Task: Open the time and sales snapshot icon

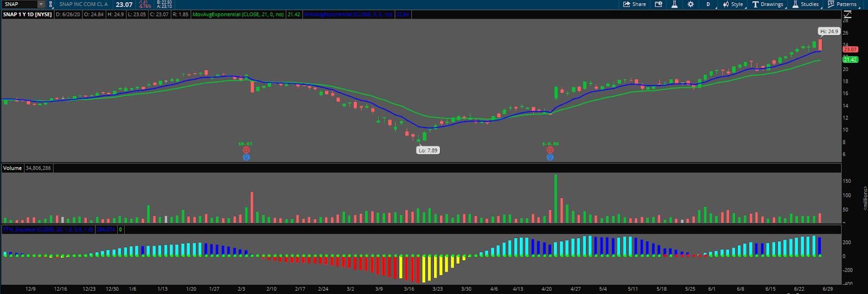Action: tap(659, 4)
